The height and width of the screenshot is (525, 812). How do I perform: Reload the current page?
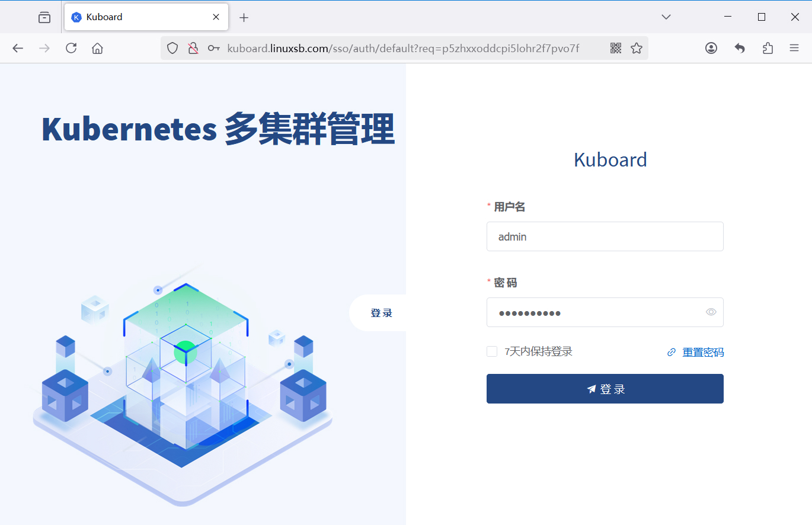pos(71,48)
